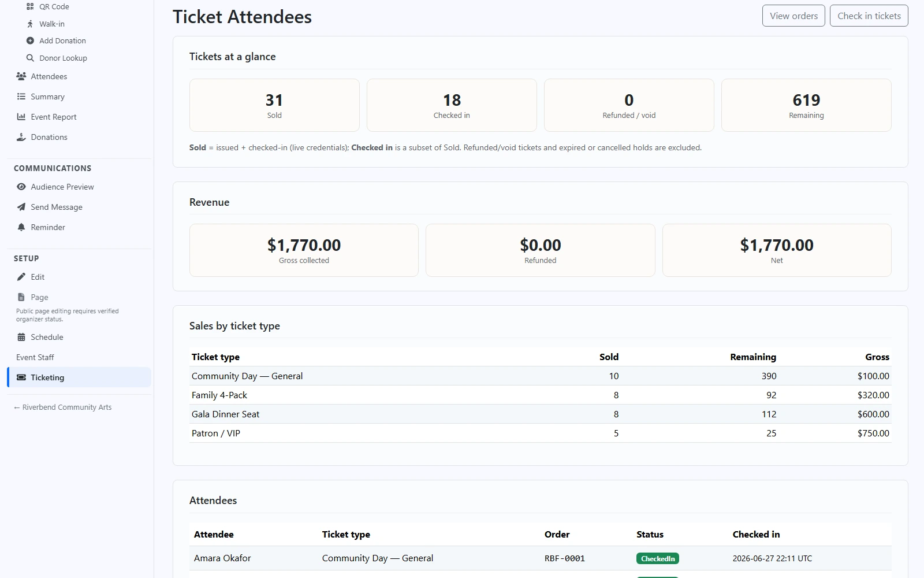Navigate to Event Report

54,117
